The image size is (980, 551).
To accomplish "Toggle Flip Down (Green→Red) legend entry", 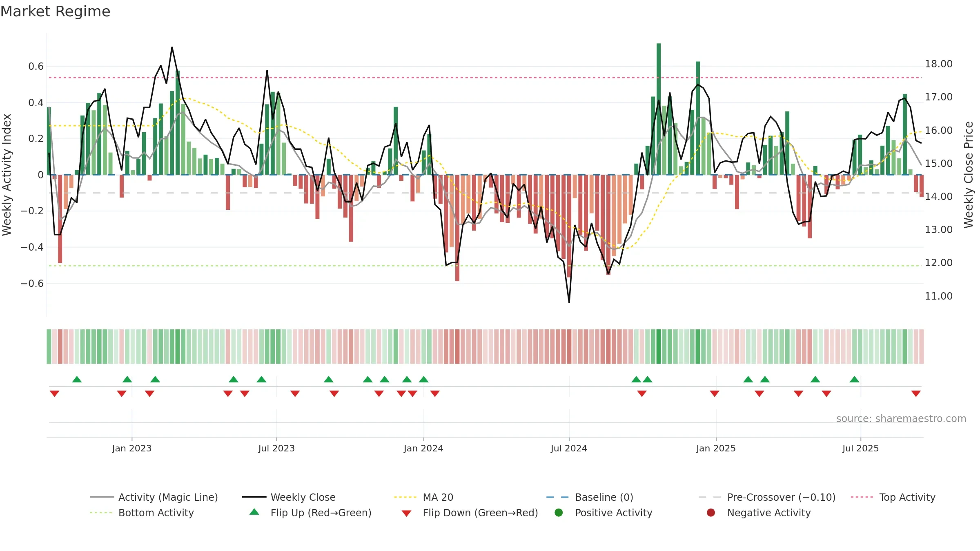I will (x=470, y=513).
